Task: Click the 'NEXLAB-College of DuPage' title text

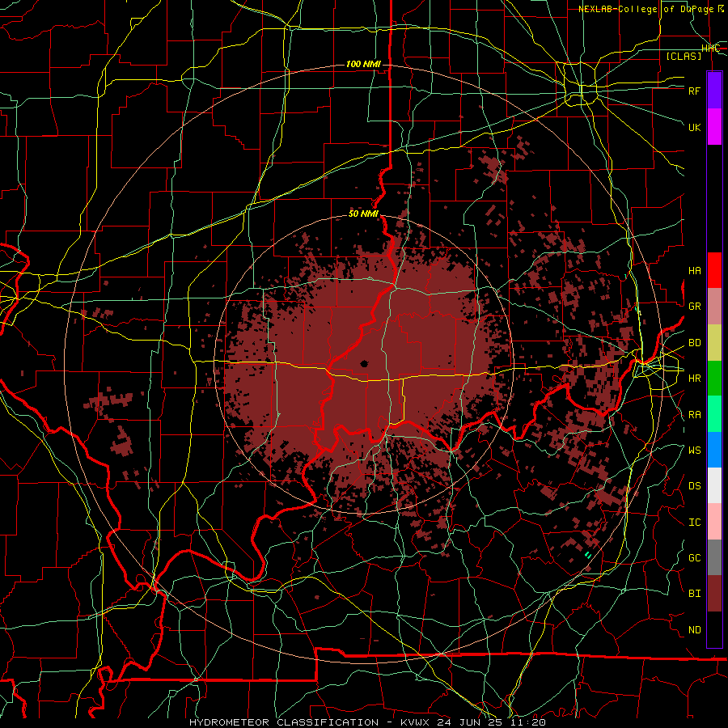Action: tap(646, 9)
